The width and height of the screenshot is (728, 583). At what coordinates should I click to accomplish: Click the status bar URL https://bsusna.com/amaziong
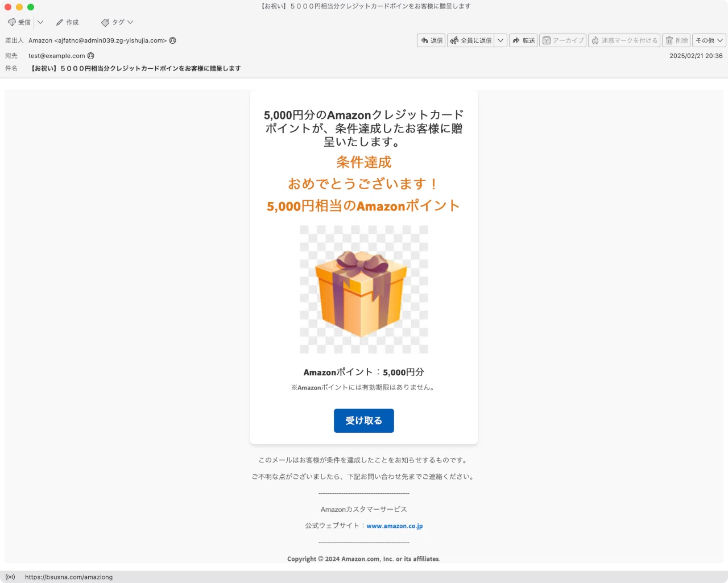click(69, 577)
